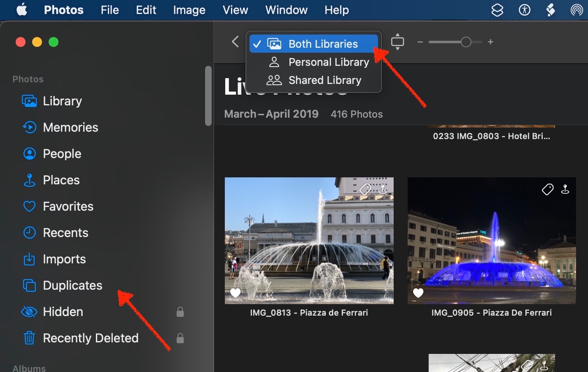Click the 416 Photos count text
This screenshot has height=372, width=588.
[357, 114]
